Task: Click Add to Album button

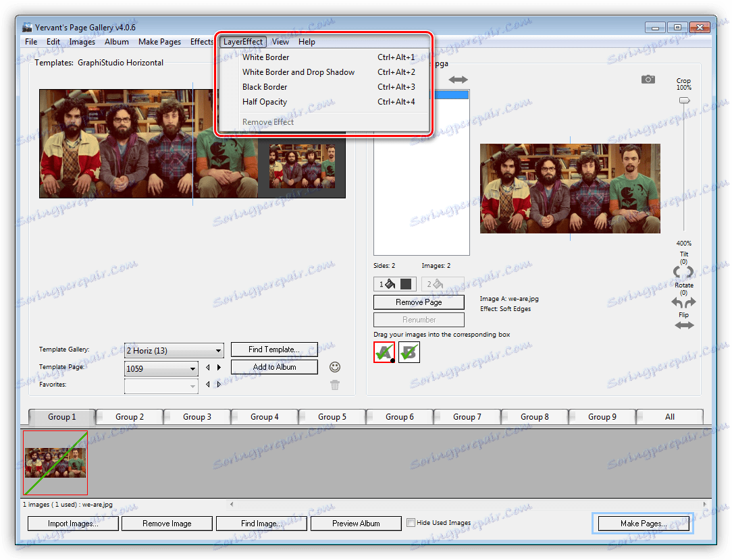Action: click(274, 367)
